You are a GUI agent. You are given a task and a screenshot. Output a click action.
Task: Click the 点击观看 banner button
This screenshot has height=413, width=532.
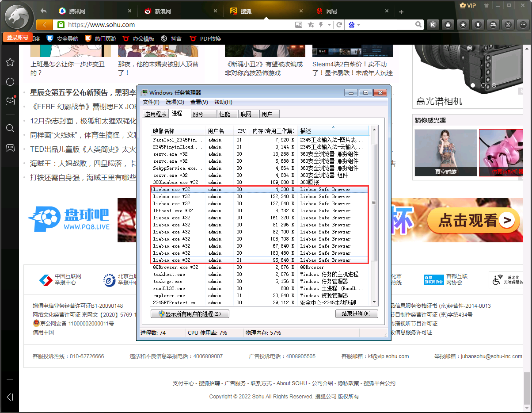[474, 220]
